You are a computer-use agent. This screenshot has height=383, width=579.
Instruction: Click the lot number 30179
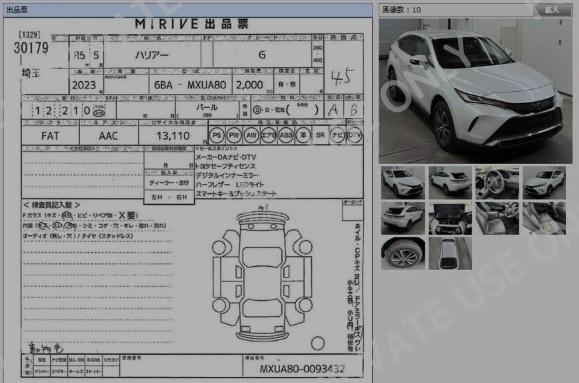31,48
